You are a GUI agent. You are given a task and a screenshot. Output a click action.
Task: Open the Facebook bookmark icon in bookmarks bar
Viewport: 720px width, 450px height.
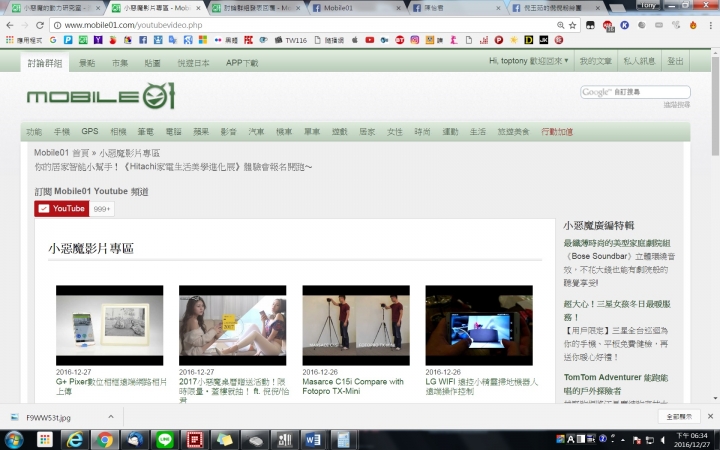pos(143,40)
